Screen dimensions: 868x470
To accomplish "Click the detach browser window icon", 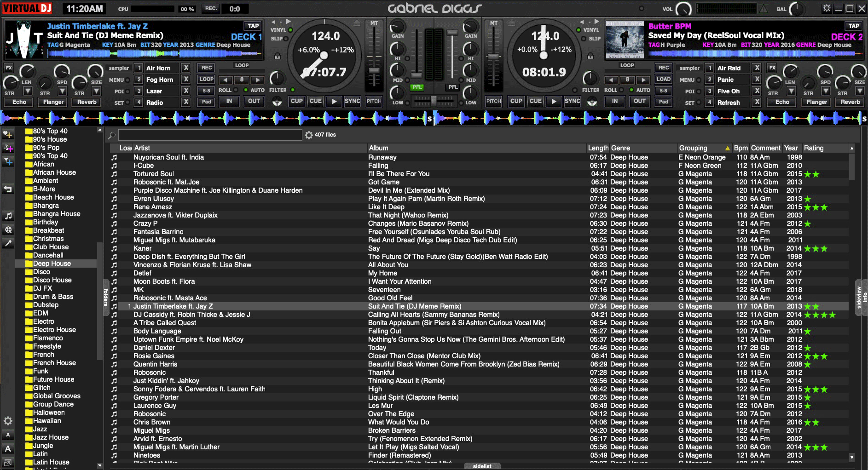I will [8, 462].
